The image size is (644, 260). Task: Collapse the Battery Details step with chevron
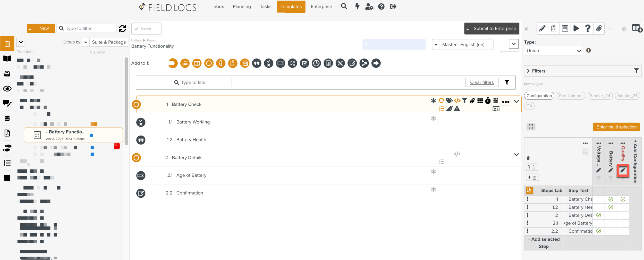(516, 155)
